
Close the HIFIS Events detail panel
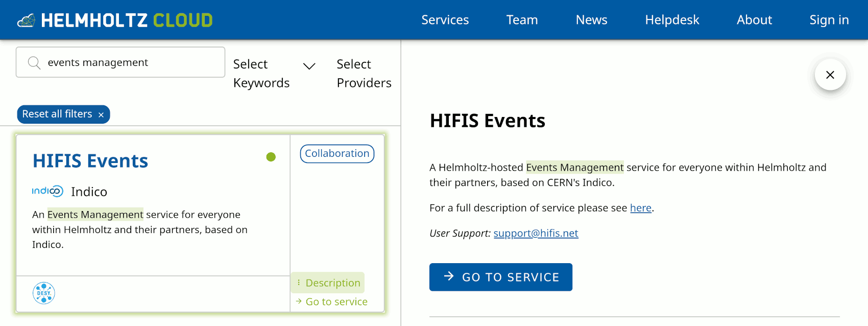point(830,75)
